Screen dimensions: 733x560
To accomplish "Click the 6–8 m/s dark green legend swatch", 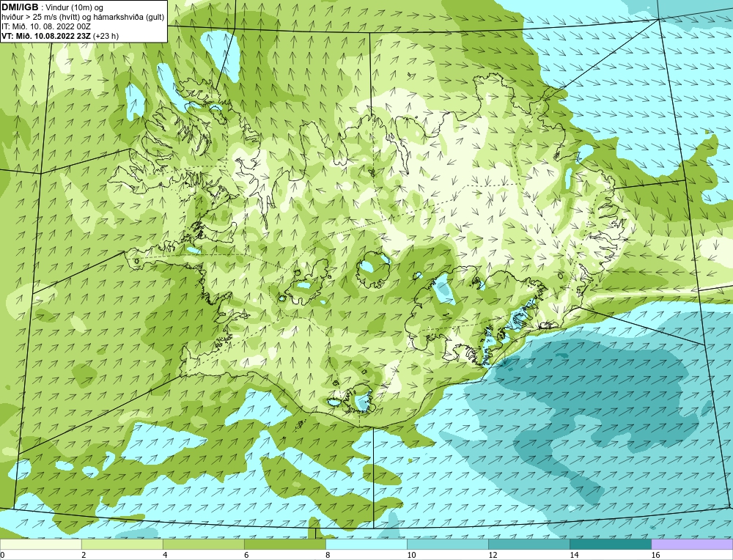I will click(x=284, y=544).
